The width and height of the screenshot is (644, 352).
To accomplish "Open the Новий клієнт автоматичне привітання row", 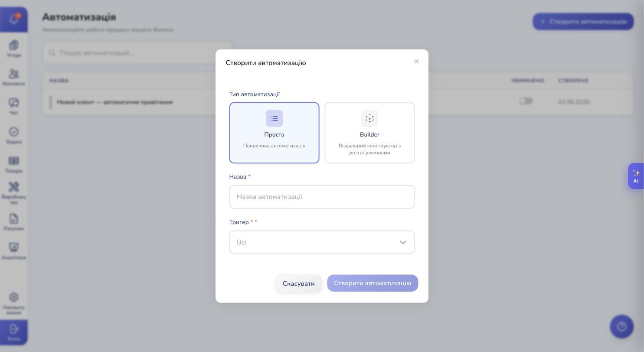I will [337, 102].
